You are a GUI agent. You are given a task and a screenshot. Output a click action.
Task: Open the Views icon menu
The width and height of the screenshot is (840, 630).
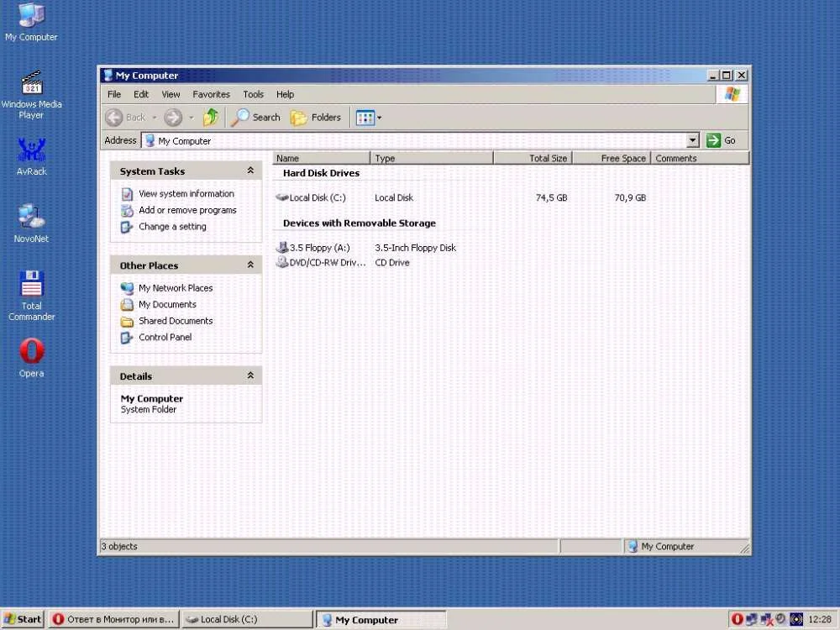(369, 118)
